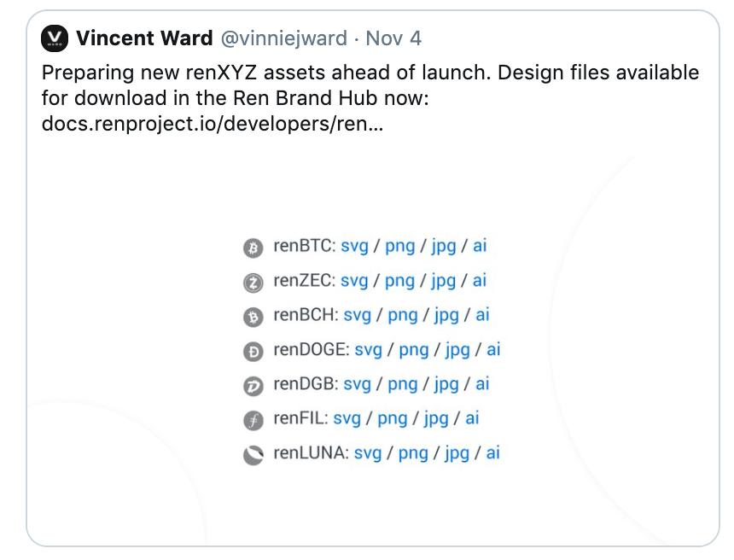This screenshot has width=734, height=560.
Task: Open the Vincent Ward display name
Action: pyautogui.click(x=144, y=38)
